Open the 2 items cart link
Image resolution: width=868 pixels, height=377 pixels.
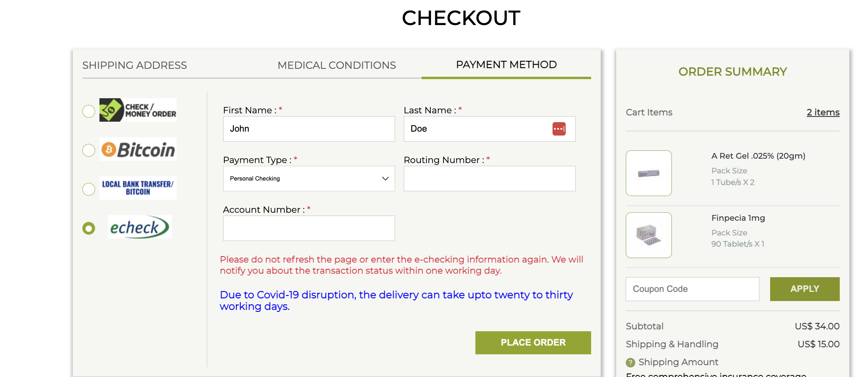click(823, 113)
